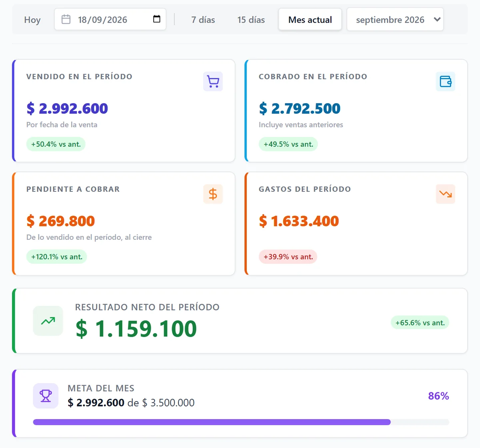
Task: Click the Pendiente a Cobrar heading
Action: 73,189
